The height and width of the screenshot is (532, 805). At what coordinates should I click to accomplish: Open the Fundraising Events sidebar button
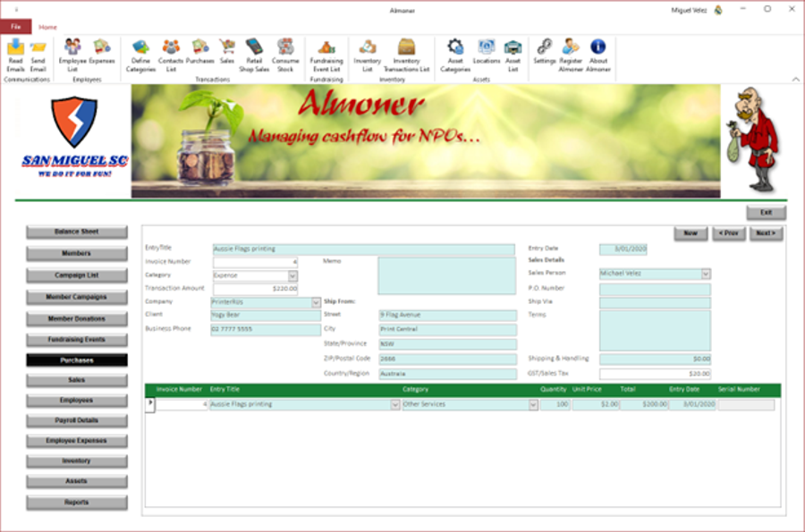click(77, 340)
